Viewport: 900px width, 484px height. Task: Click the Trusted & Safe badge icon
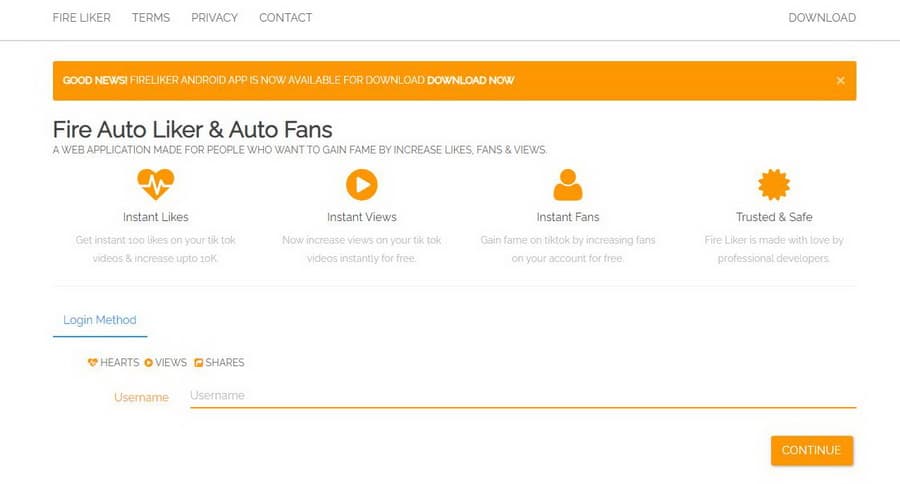click(x=774, y=184)
